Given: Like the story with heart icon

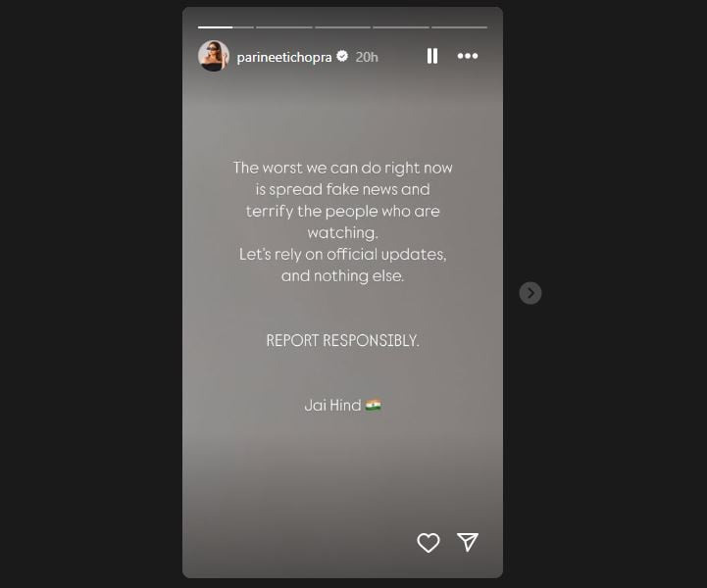Looking at the screenshot, I should [x=428, y=542].
